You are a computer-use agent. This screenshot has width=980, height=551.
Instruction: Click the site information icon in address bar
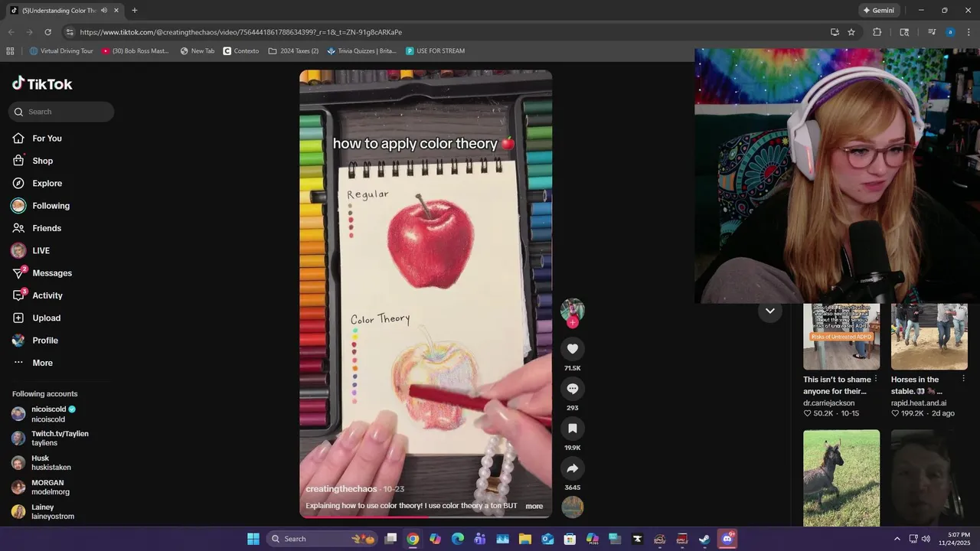(x=70, y=32)
